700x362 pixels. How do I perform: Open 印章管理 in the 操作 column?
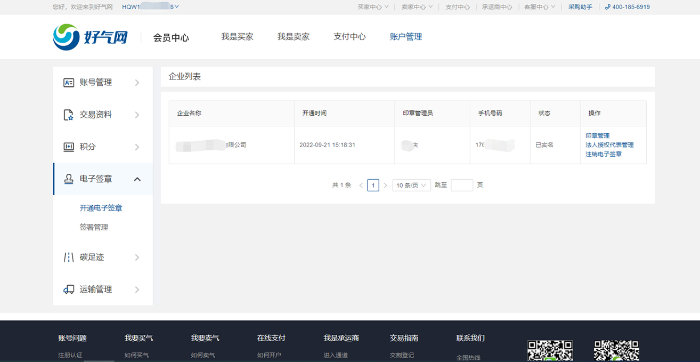click(x=598, y=136)
